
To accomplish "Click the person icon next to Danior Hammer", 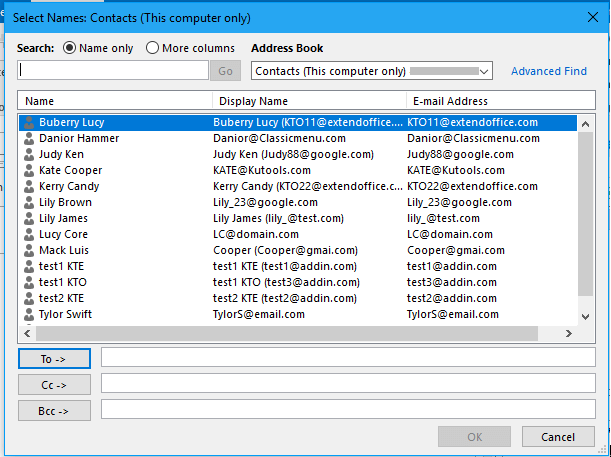I will point(29,138).
